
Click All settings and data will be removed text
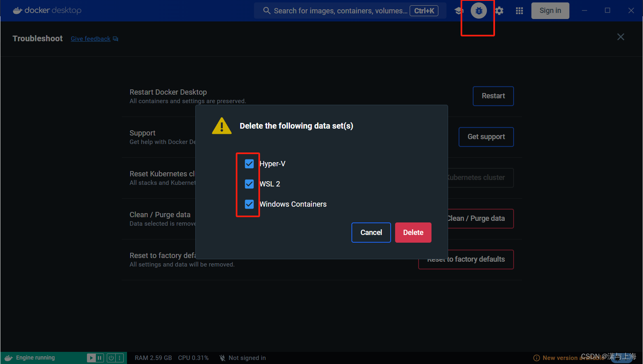(x=182, y=265)
